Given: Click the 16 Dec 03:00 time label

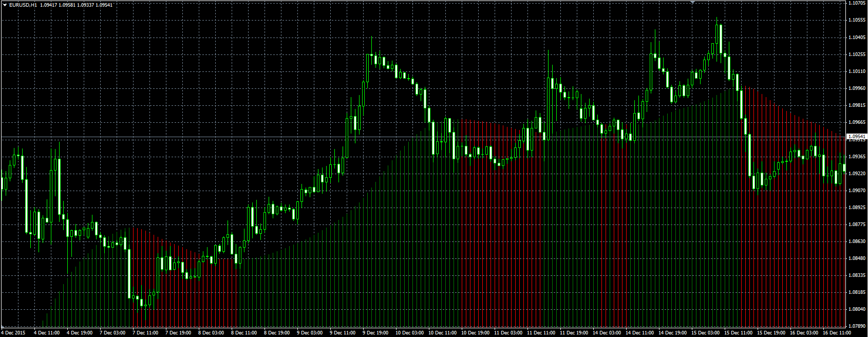Looking at the screenshot, I should pos(804,333).
